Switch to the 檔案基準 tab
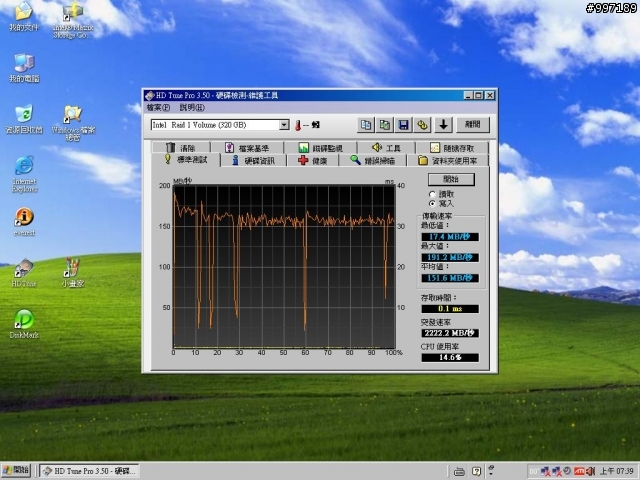The height and width of the screenshot is (480, 640). tap(247, 148)
